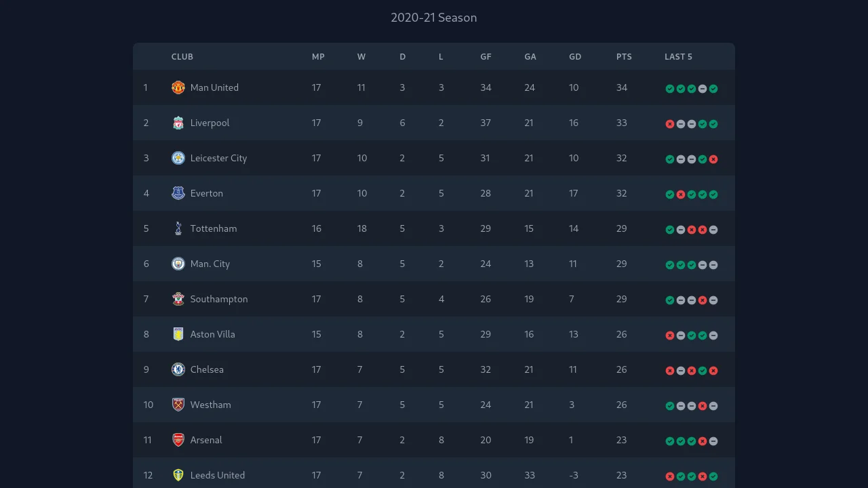Screen dimensions: 868x488
Task: Sort by the MP column header
Action: (318, 57)
